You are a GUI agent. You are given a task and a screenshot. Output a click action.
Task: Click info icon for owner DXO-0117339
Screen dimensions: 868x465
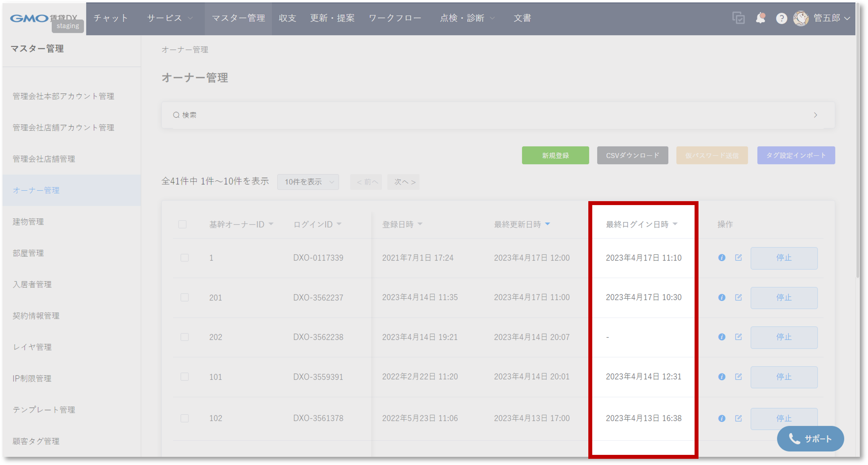tap(722, 258)
